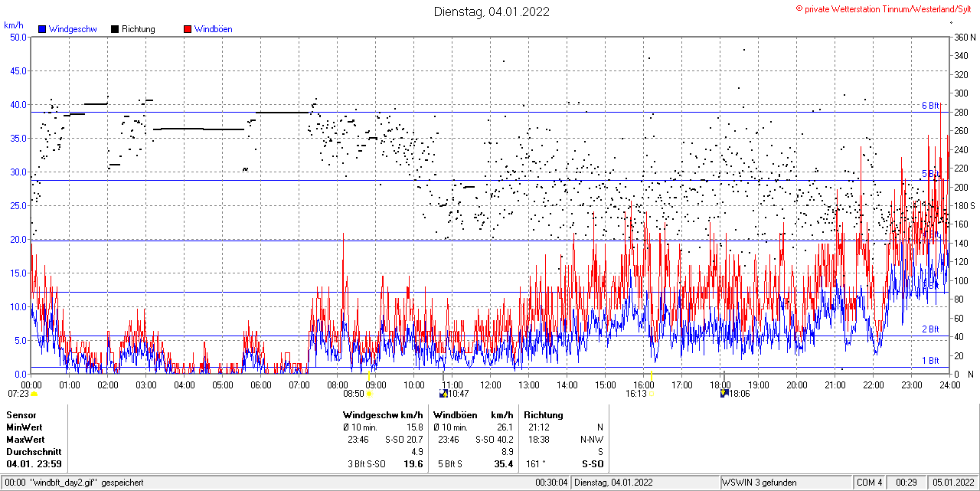The width and height of the screenshot is (980, 491).
Task: Click the sunrise icon next to 07:23
Action: coord(34,394)
